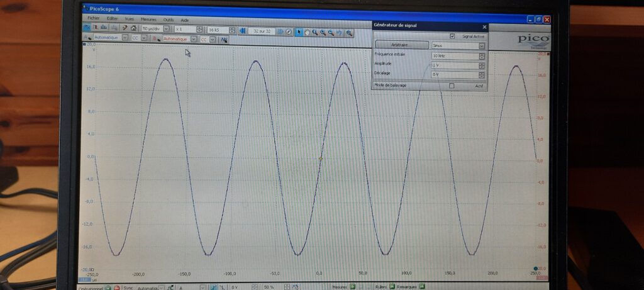Open the Fichier menu
The height and width of the screenshot is (290, 644).
94,18
